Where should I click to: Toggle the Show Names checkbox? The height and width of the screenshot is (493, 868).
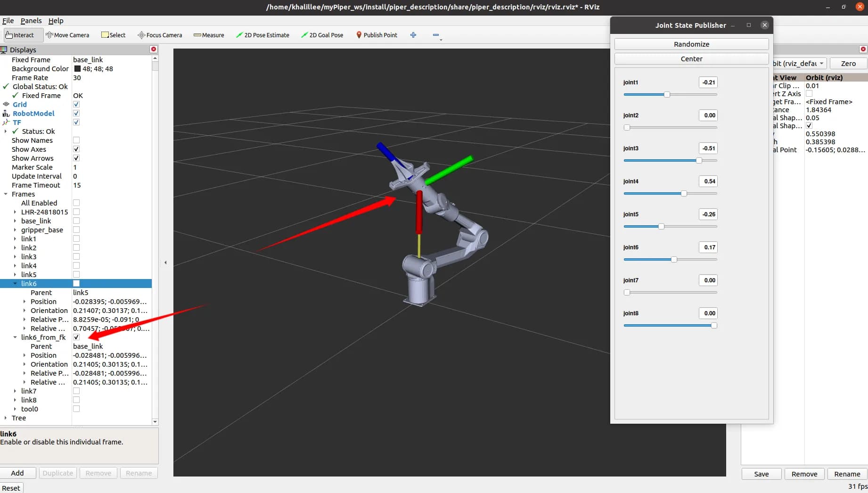pos(76,140)
